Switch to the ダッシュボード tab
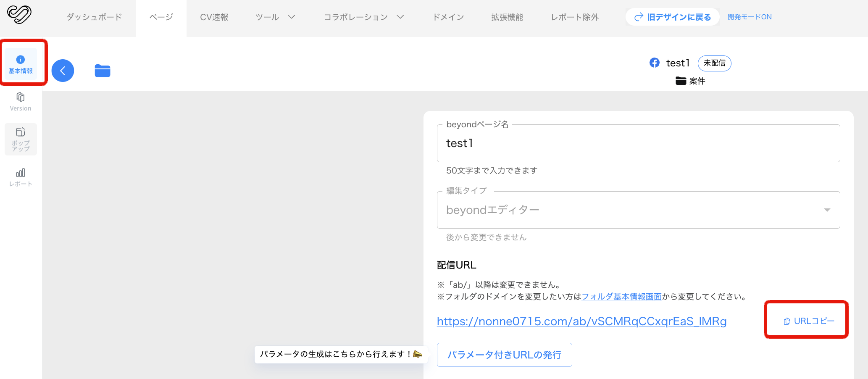 coord(94,17)
